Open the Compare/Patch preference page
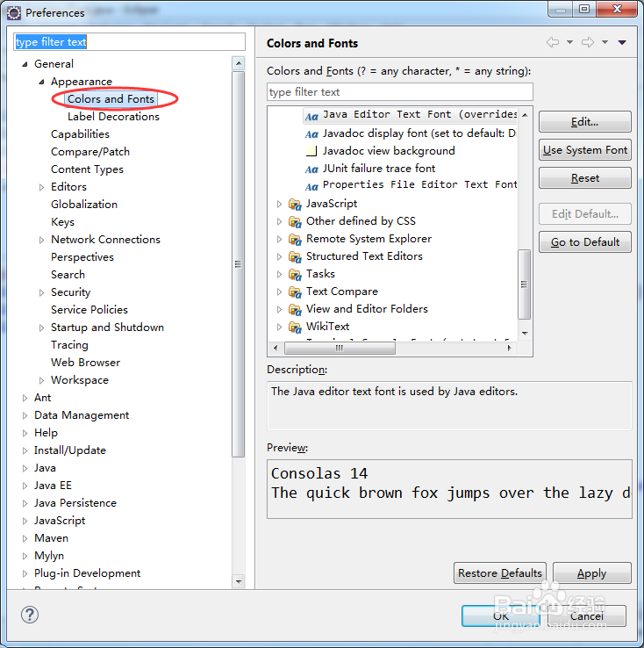This screenshot has height=648, width=644. (90, 152)
